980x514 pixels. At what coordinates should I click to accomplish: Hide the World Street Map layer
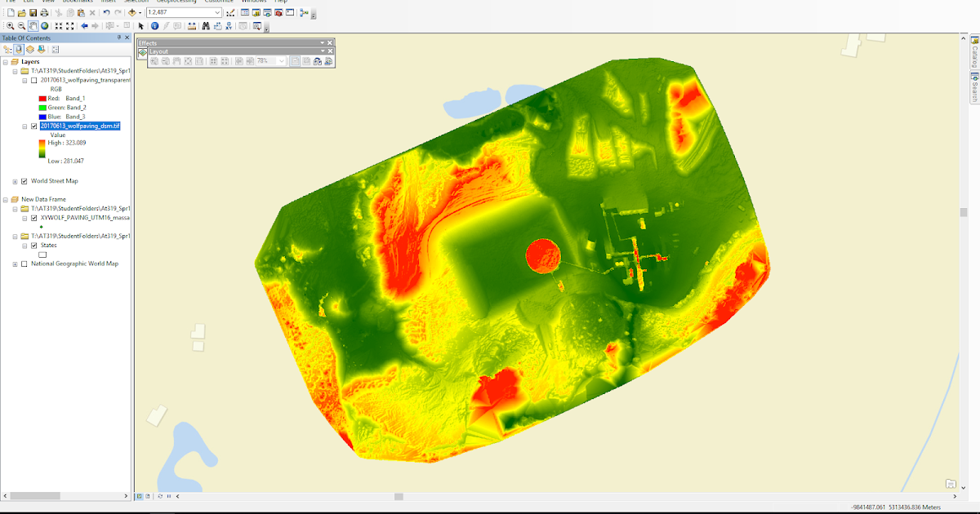tap(24, 180)
